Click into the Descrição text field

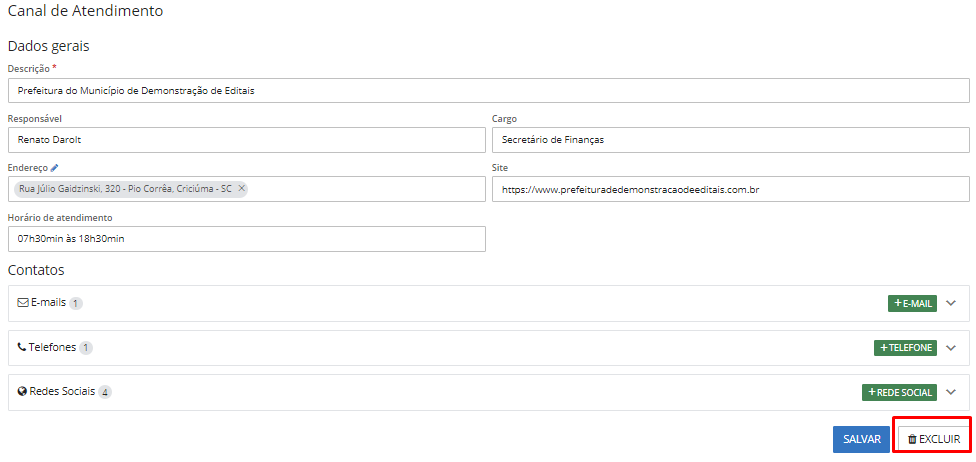[x=488, y=90]
